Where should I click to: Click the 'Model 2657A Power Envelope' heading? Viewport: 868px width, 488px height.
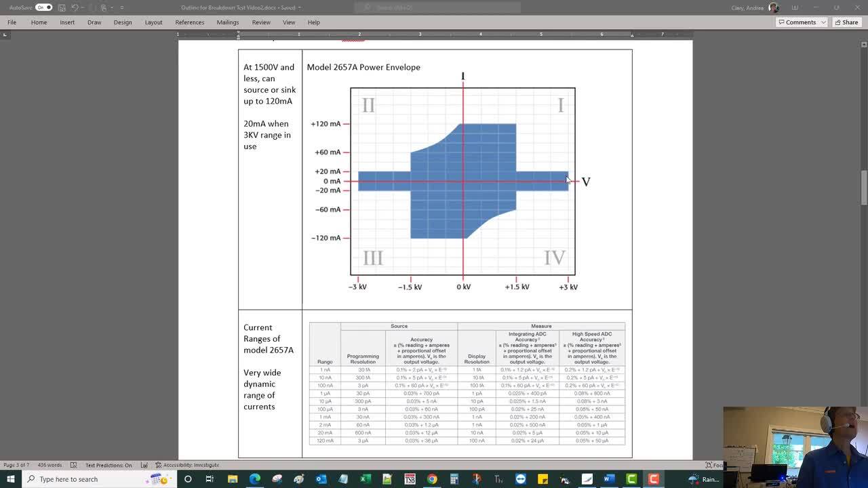(x=363, y=67)
